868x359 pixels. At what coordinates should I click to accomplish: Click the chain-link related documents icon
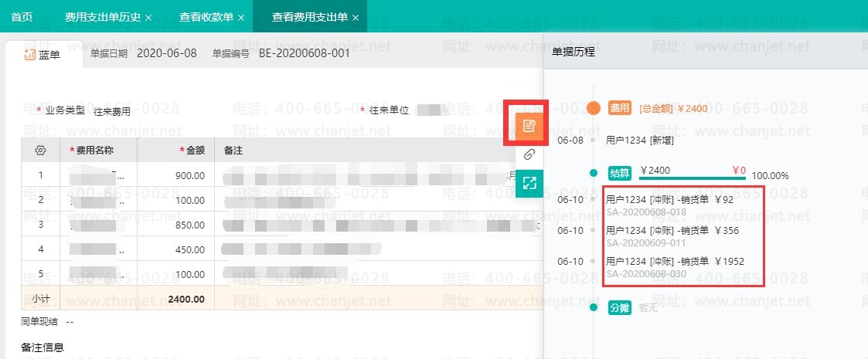click(x=529, y=154)
